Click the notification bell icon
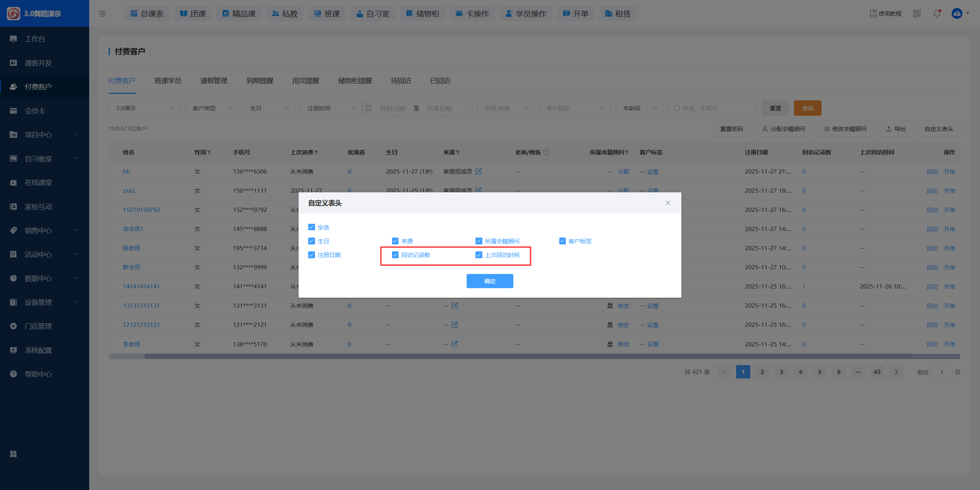Screen dimensions: 980x490 click(937, 14)
